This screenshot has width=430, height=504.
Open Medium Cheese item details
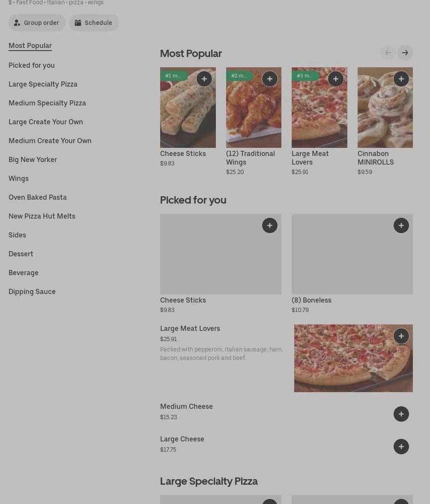(x=186, y=406)
